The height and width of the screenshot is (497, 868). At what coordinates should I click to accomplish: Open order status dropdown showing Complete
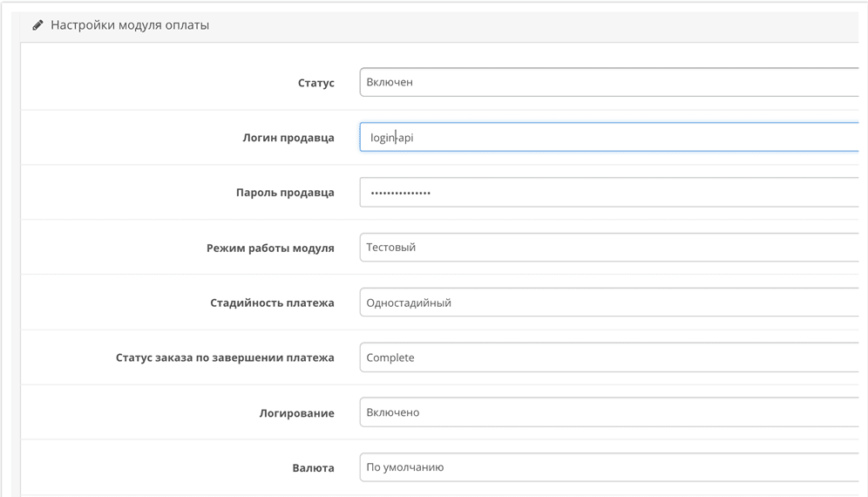click(608, 357)
